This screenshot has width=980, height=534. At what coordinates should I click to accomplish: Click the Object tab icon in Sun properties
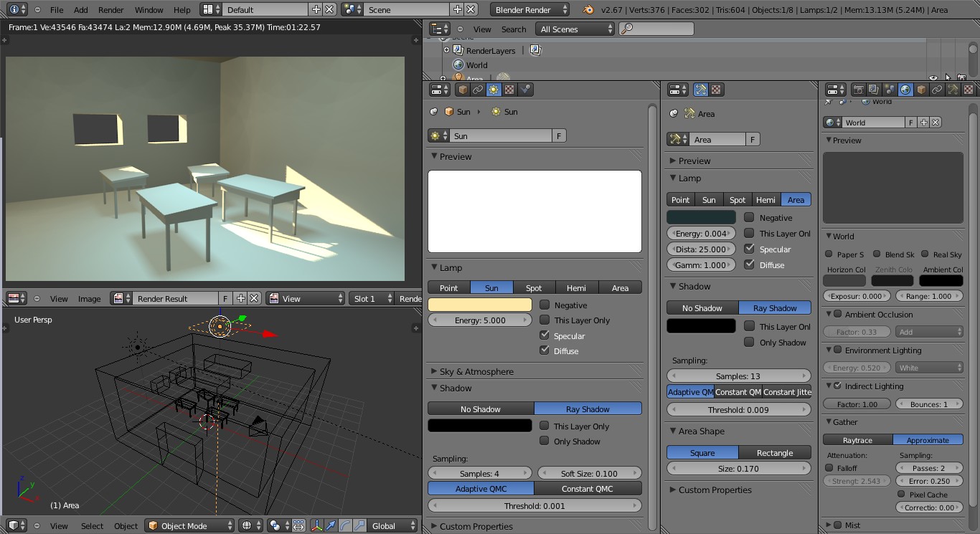(x=463, y=90)
